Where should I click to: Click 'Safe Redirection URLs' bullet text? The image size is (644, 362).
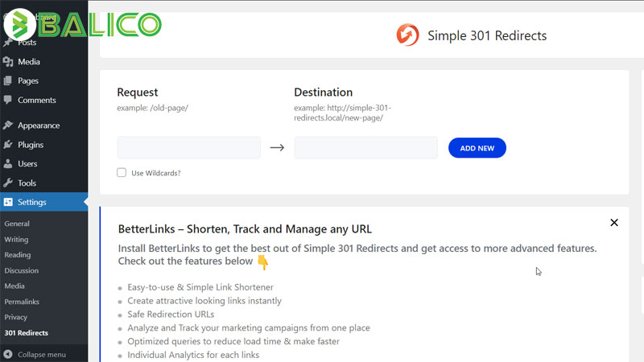171,315
